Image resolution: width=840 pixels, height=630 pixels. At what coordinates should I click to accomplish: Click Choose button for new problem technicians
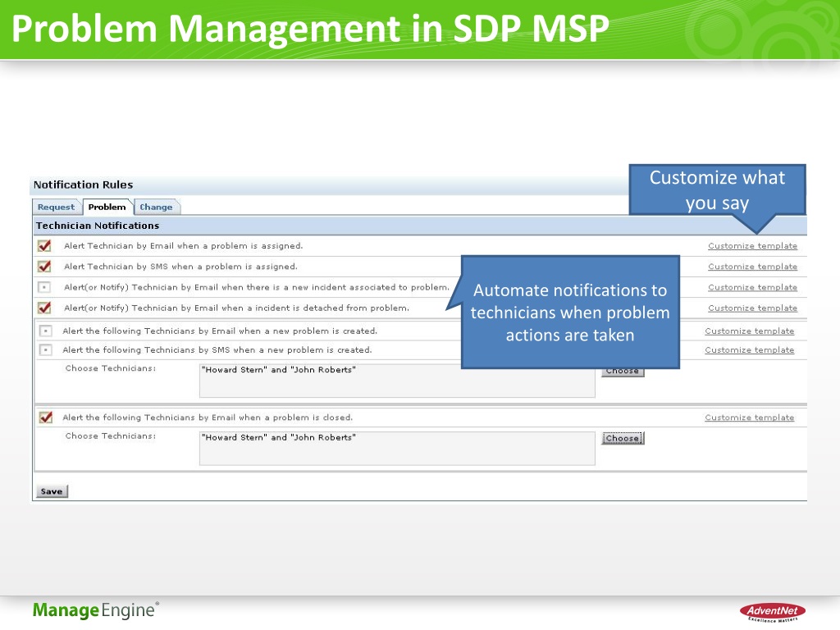point(623,372)
